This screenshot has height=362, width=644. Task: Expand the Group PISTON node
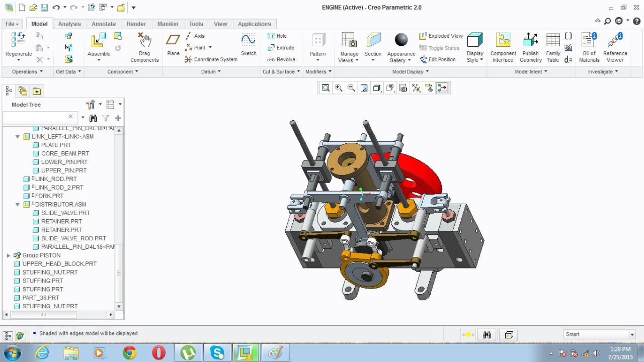[8, 255]
